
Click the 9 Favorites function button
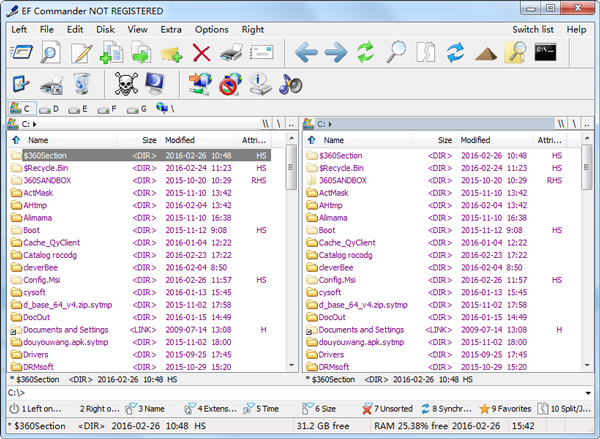point(505,409)
